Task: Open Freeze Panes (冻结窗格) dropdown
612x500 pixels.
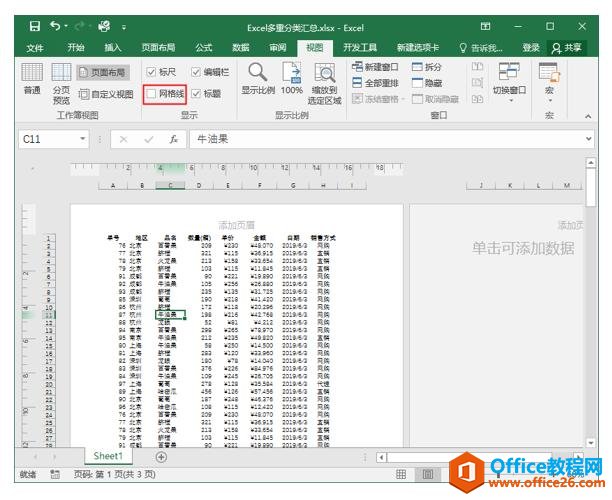Action: [378, 99]
